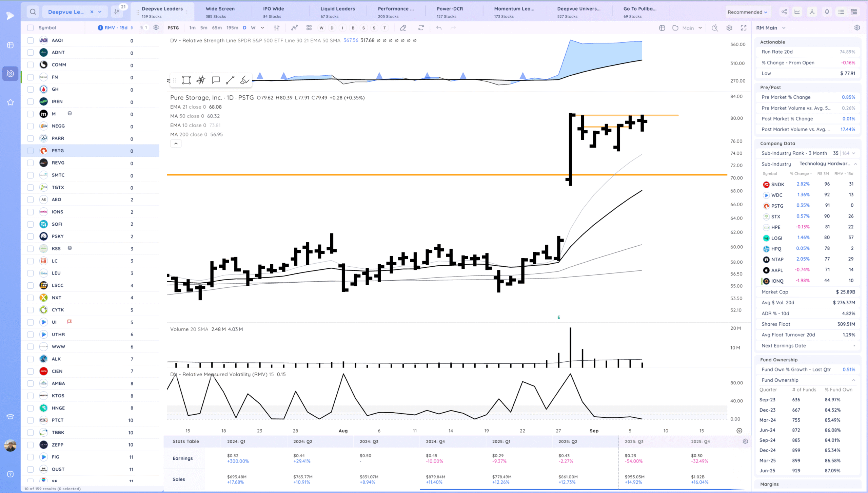Screen dimensions: 868x493
Task: Select the highlighter brush tool
Action: 244,80
